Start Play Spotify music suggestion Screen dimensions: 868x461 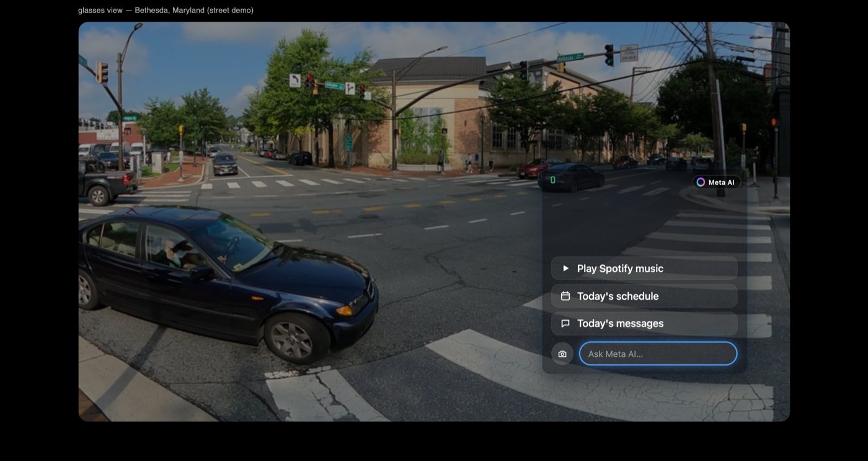coord(644,269)
